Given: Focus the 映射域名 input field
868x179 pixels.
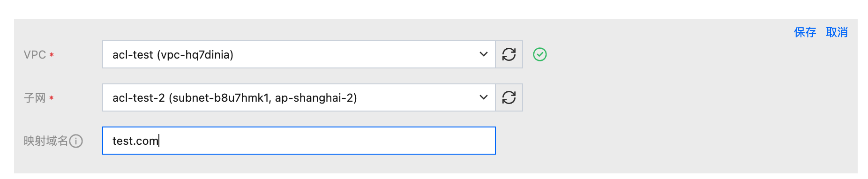Looking at the screenshot, I should (x=299, y=141).
